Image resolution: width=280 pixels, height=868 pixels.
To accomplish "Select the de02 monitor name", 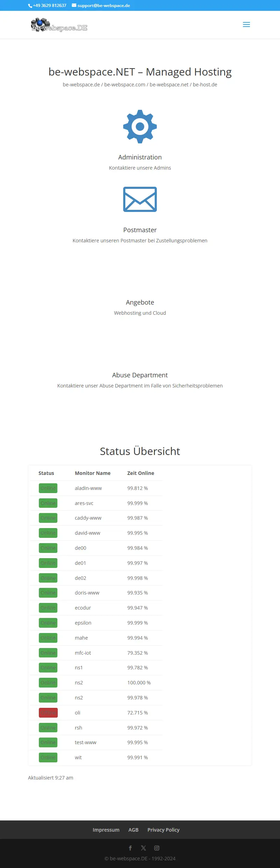I will pos(80,578).
